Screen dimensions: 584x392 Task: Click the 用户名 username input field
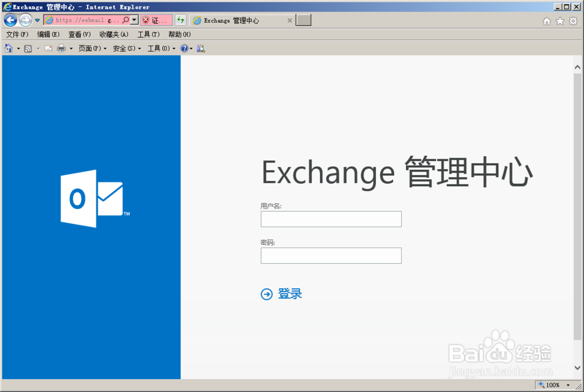coord(331,219)
